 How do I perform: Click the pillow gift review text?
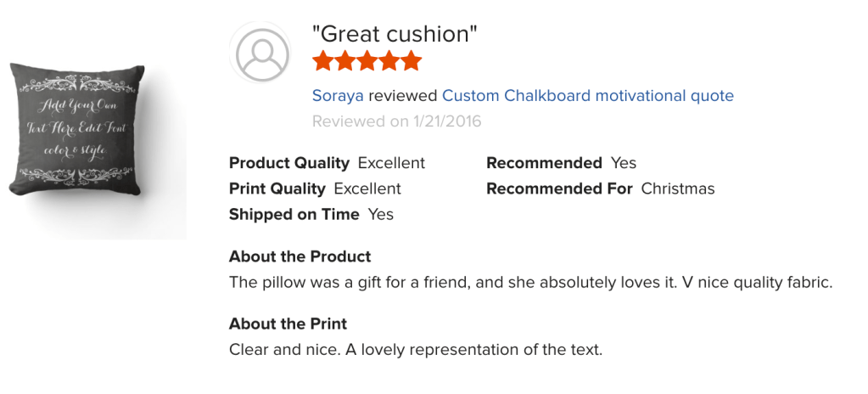click(530, 282)
